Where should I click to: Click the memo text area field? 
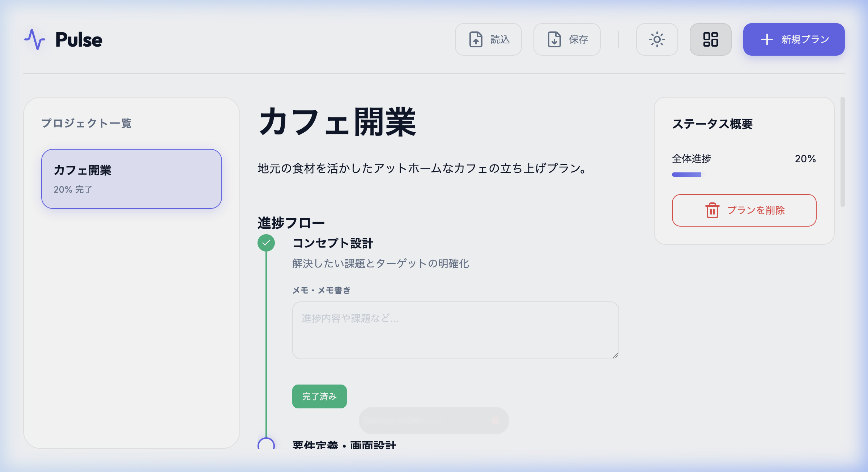pyautogui.click(x=455, y=330)
